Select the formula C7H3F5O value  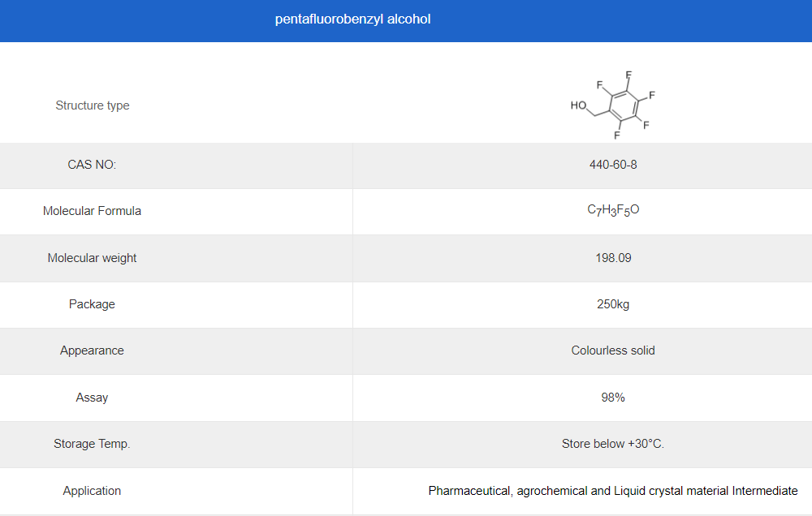613,210
